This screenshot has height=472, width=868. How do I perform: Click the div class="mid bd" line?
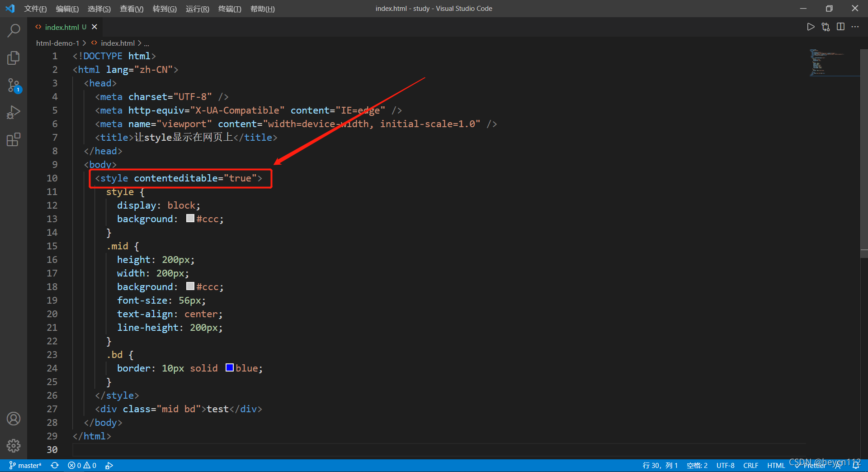[178, 409]
